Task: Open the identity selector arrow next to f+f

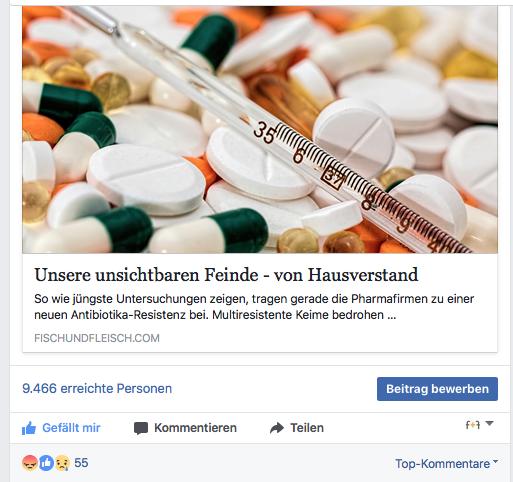Action: (489, 423)
